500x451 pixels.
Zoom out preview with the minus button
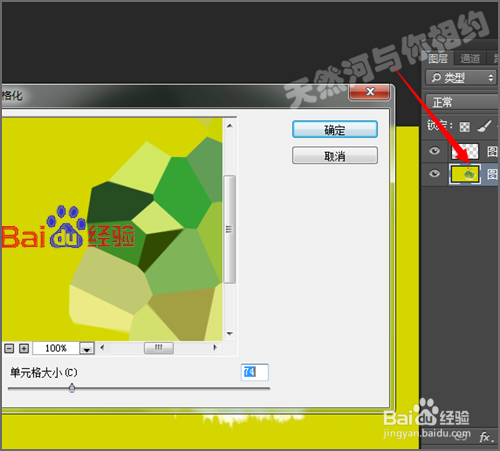pos(9,349)
